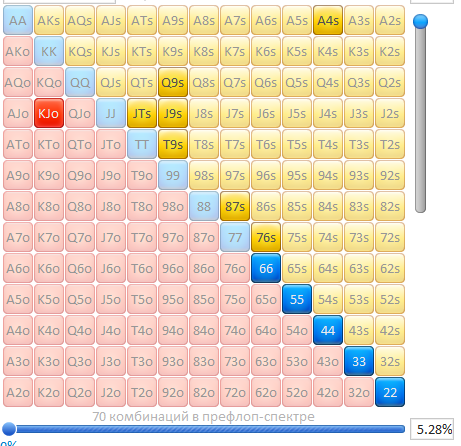This screenshot has height=446, width=461.
Task: Toggle the selected 87s cell
Action: (x=235, y=206)
